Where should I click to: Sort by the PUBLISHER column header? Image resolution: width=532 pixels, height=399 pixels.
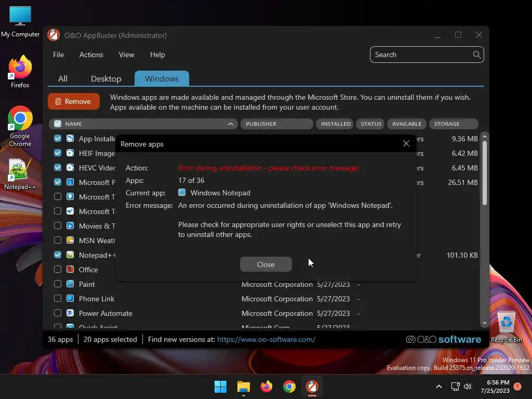[276, 124]
